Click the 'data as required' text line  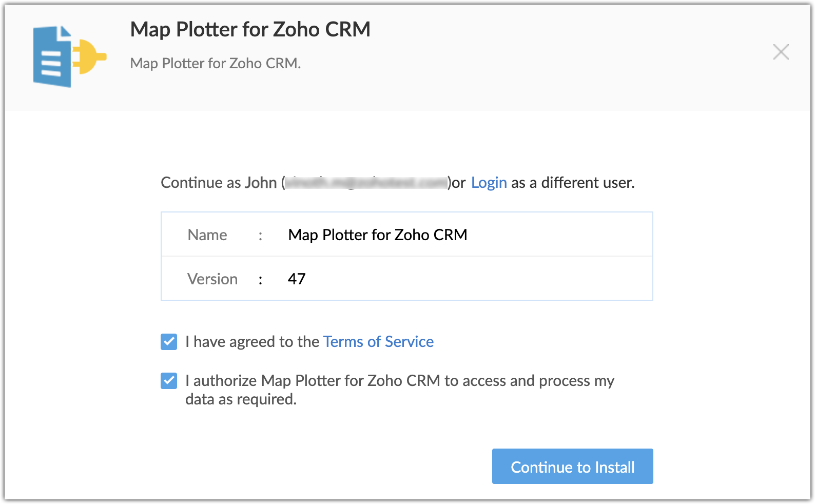(x=241, y=399)
